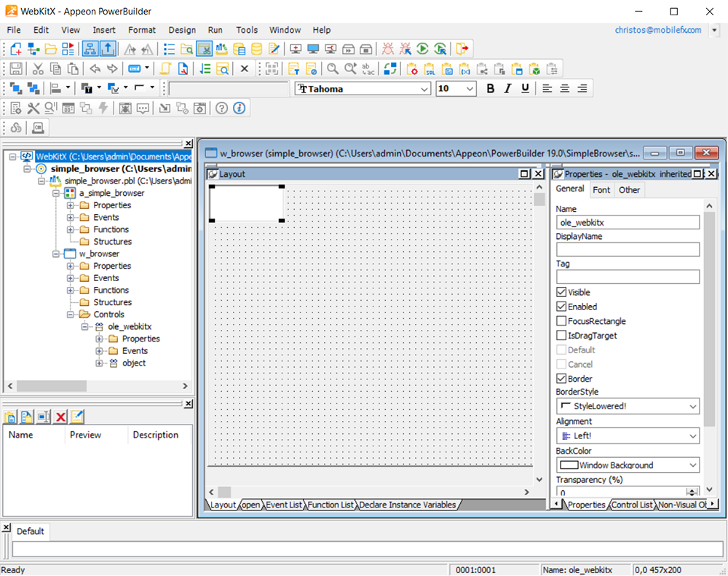Close the Layout pane
Viewport: 728px width, 576px height.
[538, 174]
